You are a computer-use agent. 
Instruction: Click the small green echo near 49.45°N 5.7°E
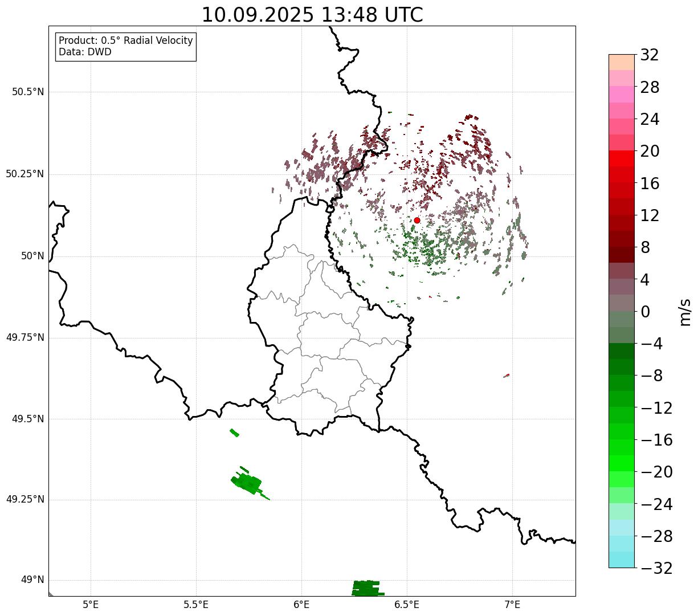(x=234, y=433)
